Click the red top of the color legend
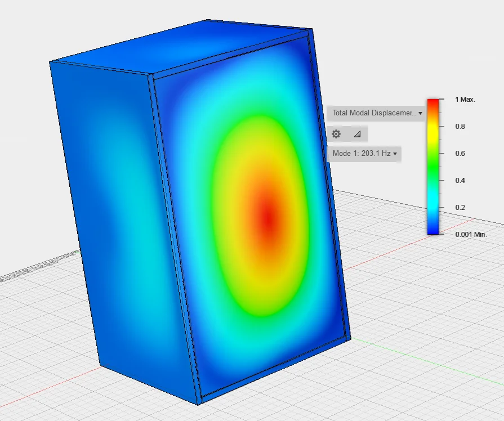The height and width of the screenshot is (421, 504). [x=432, y=104]
